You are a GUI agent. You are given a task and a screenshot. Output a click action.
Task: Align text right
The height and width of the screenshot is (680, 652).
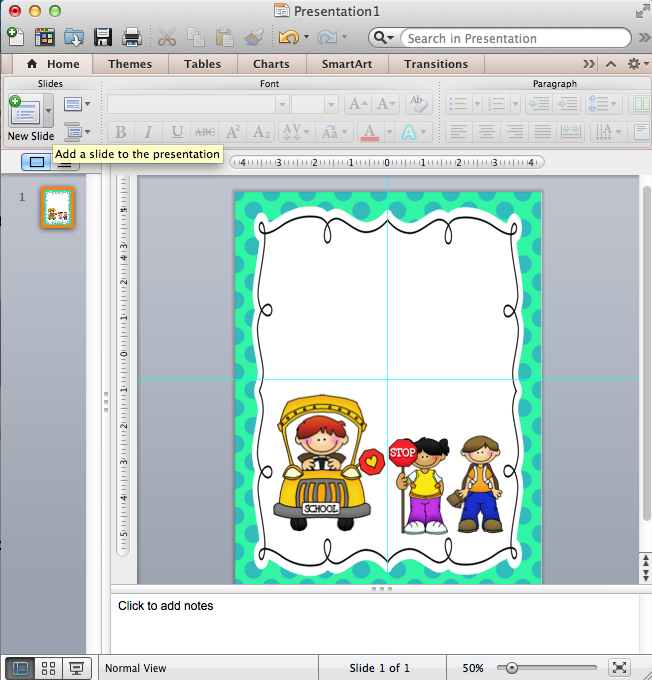tap(514, 132)
